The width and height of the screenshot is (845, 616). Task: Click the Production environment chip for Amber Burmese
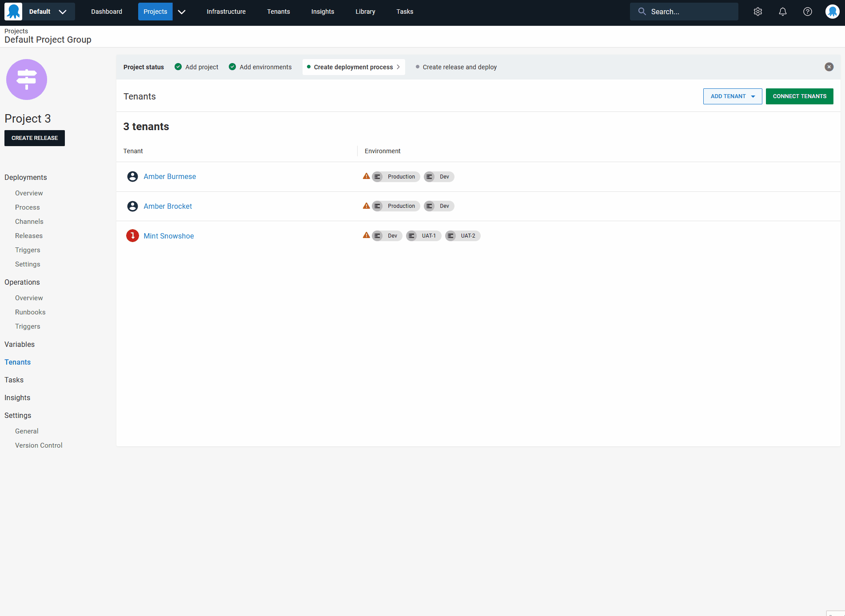pyautogui.click(x=395, y=176)
